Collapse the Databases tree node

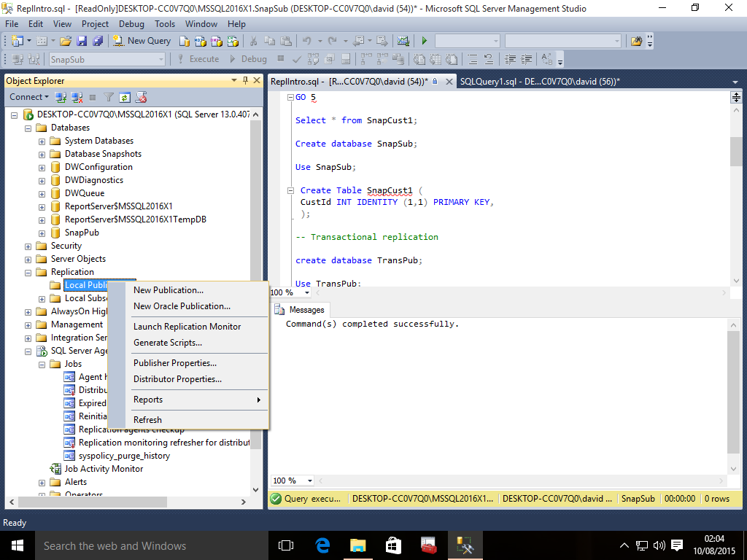(x=28, y=128)
